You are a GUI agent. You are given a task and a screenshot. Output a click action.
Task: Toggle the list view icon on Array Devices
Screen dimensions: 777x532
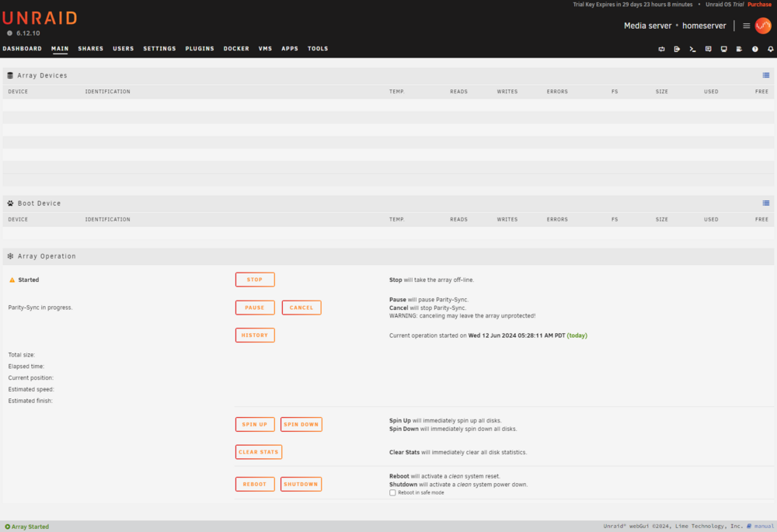click(x=766, y=75)
